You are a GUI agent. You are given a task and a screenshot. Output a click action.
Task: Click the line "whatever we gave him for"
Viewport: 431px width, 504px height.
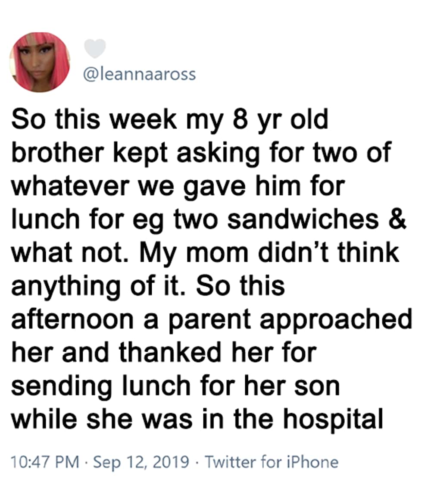[x=178, y=186]
